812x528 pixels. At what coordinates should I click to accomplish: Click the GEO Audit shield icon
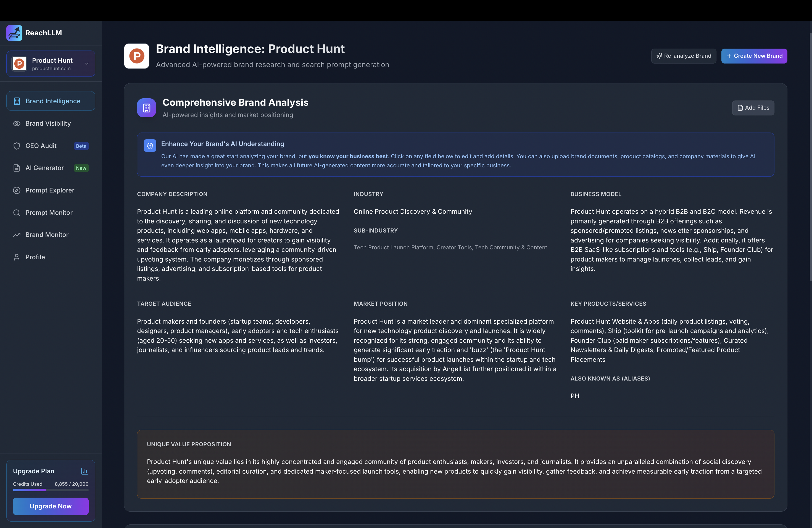pyautogui.click(x=16, y=146)
